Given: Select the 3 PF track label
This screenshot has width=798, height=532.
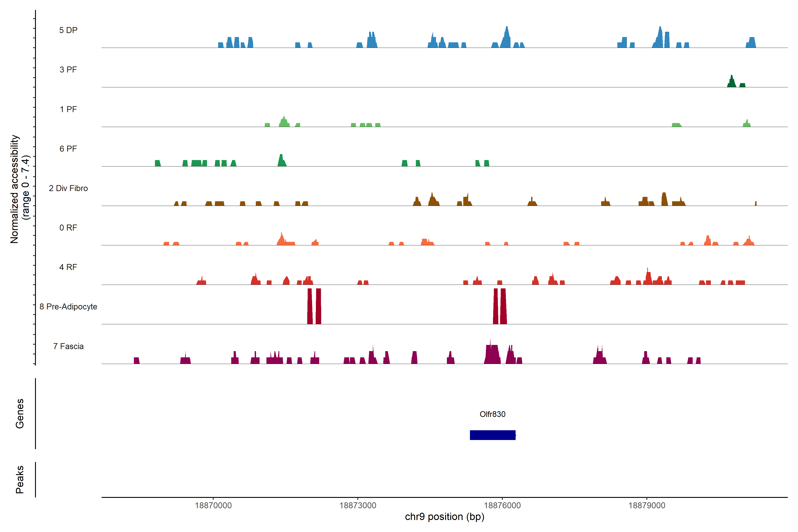Looking at the screenshot, I should coord(68,70).
